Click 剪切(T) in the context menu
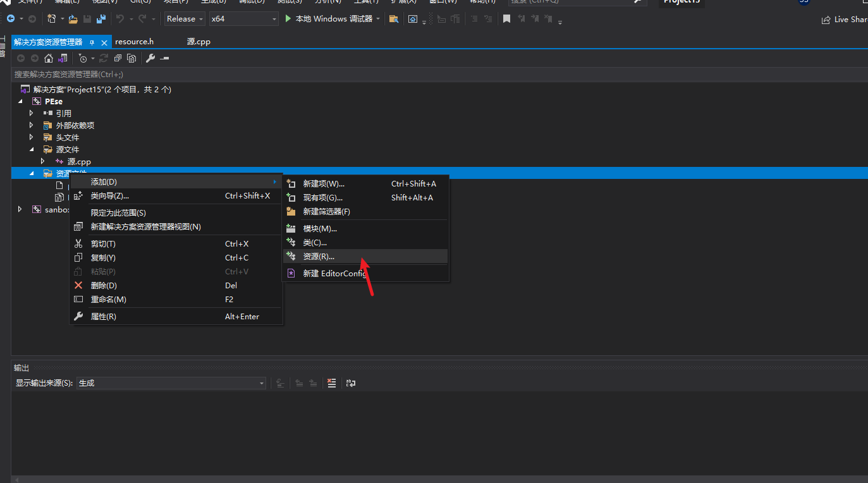 point(176,244)
